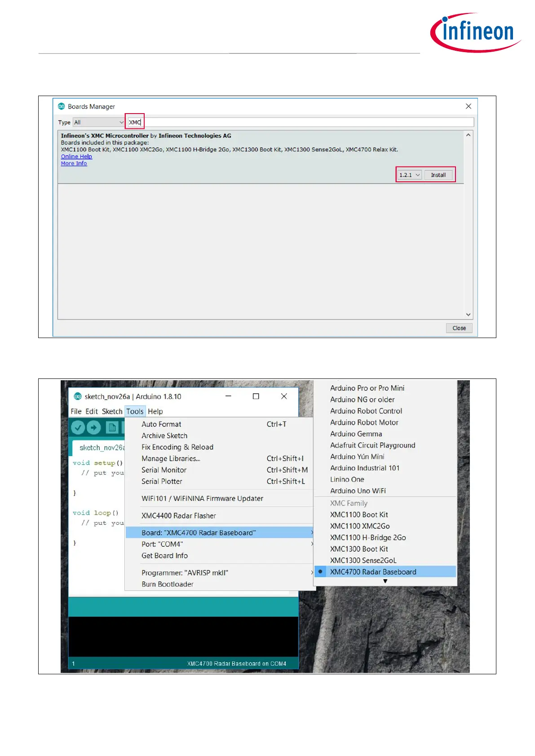
Task: Open the Type filter dropdown in Boards Manager
Action: pyautogui.click(x=99, y=122)
